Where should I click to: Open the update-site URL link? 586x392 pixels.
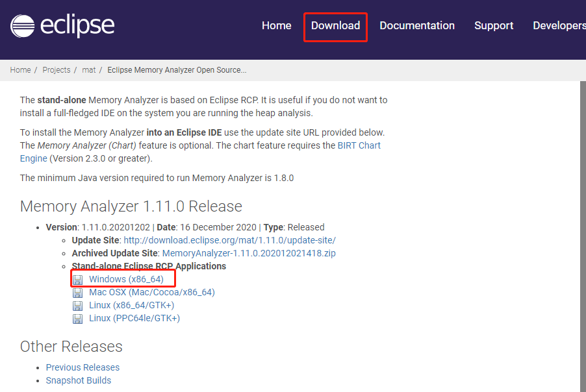pos(230,240)
